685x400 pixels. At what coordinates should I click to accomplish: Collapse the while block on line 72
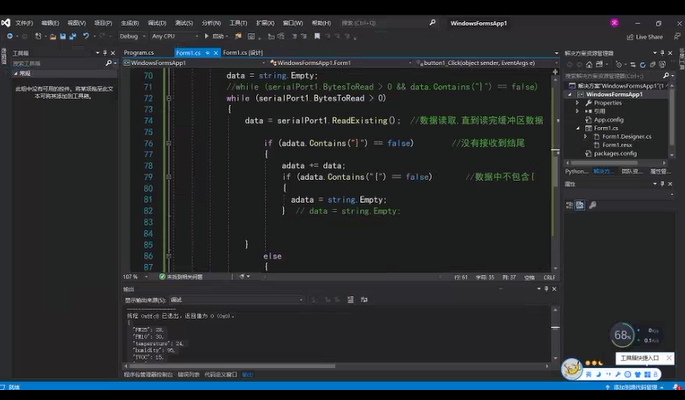[x=169, y=98]
